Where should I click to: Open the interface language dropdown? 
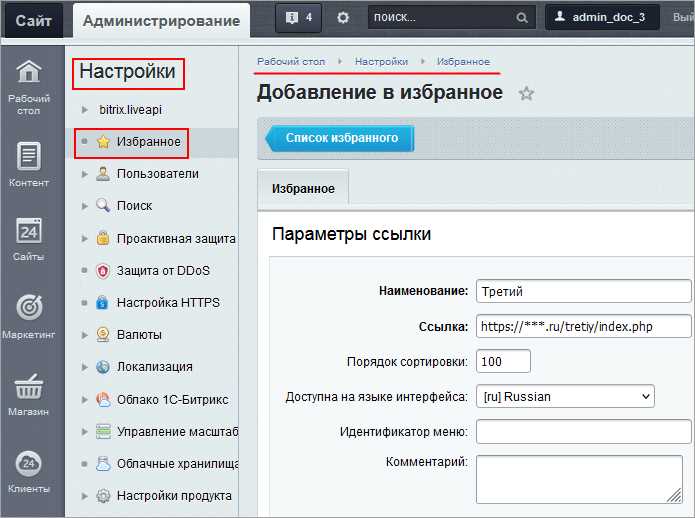point(565,397)
